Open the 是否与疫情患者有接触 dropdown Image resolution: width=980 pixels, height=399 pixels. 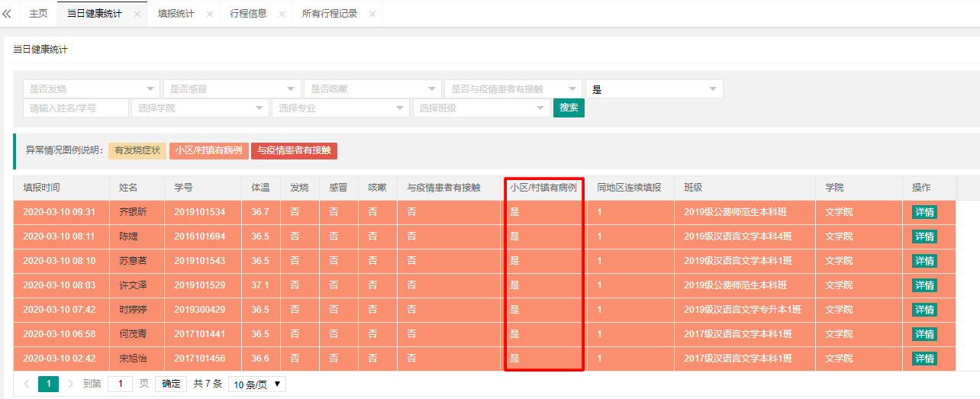(x=513, y=89)
